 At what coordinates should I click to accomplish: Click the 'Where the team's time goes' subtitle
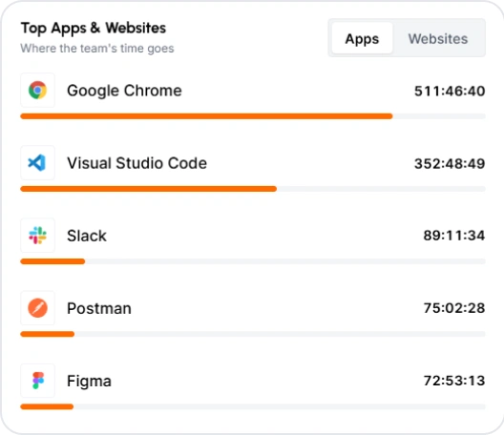[97, 49]
